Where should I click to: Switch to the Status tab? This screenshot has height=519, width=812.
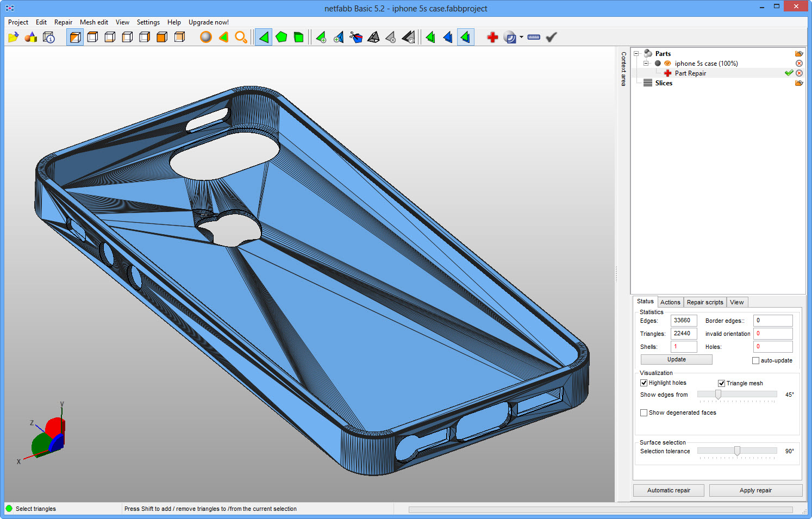[x=645, y=301]
